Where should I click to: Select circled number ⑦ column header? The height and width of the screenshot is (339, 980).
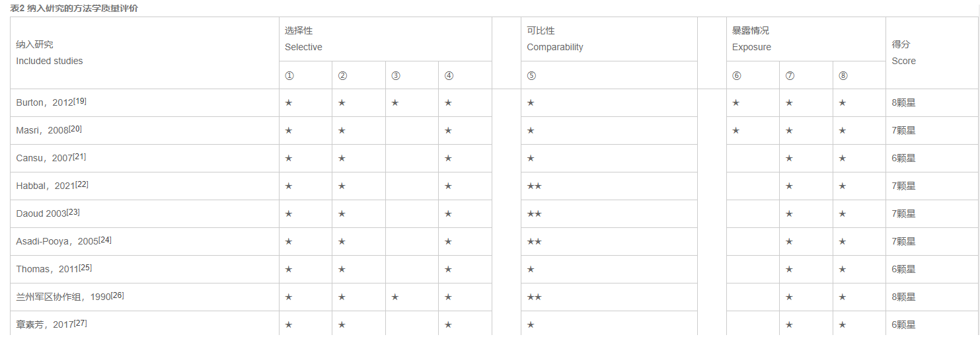[790, 75]
